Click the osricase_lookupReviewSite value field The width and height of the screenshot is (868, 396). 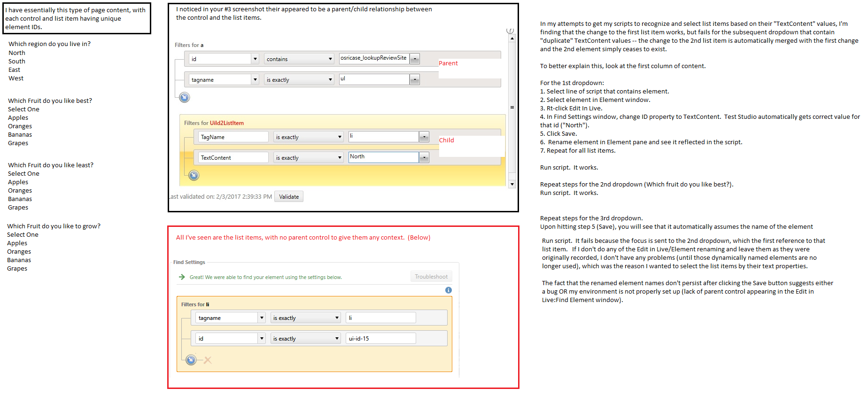(374, 58)
